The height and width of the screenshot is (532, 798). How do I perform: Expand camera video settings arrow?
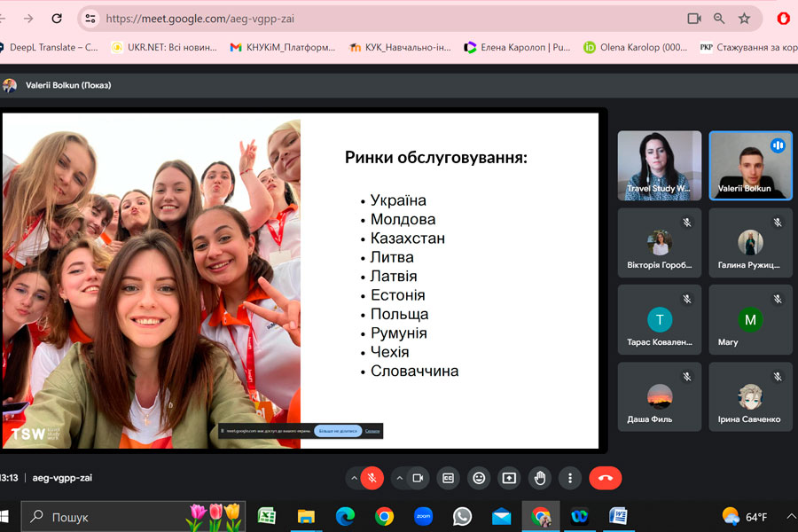pos(399,478)
